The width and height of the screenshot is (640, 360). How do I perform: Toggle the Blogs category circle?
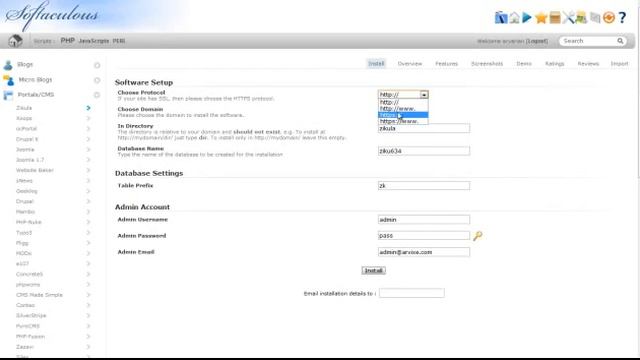(97, 65)
